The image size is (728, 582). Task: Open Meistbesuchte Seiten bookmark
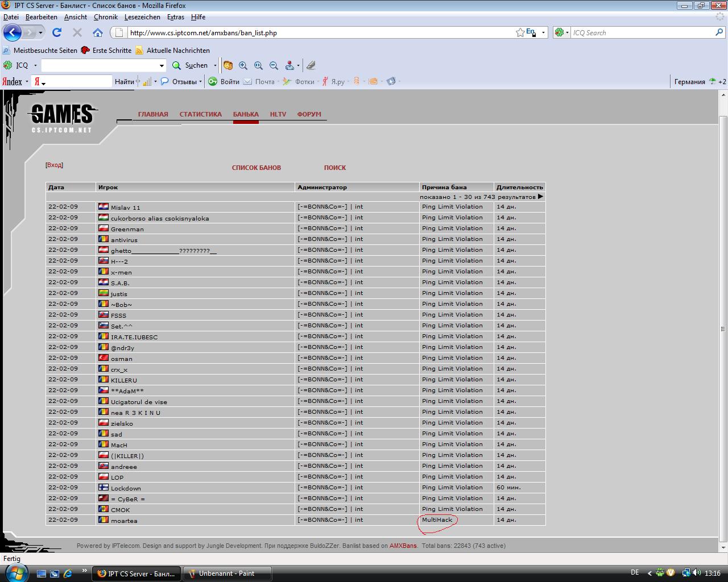tap(40, 51)
